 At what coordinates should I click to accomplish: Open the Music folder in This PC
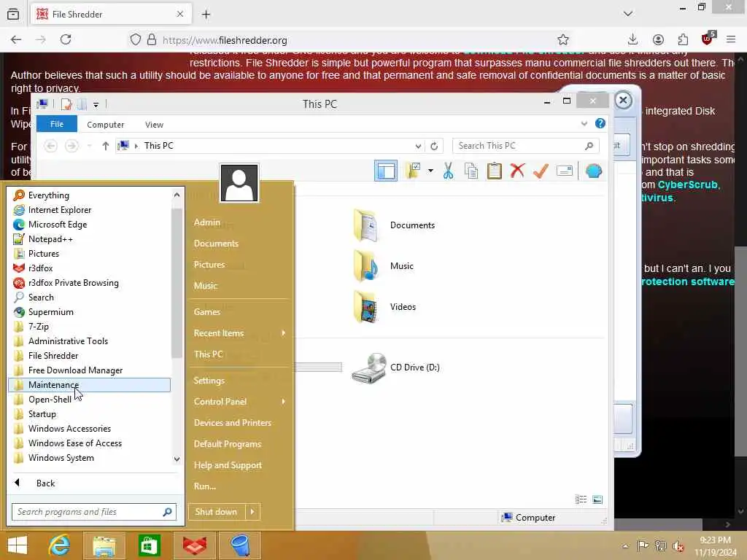click(384, 266)
